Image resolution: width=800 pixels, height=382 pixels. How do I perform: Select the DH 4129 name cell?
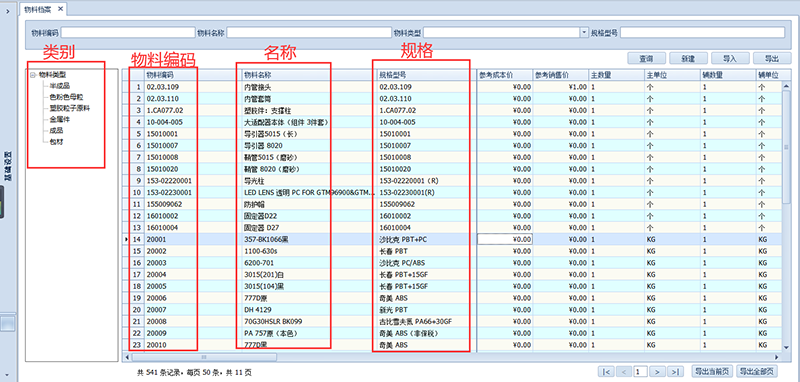[309, 310]
